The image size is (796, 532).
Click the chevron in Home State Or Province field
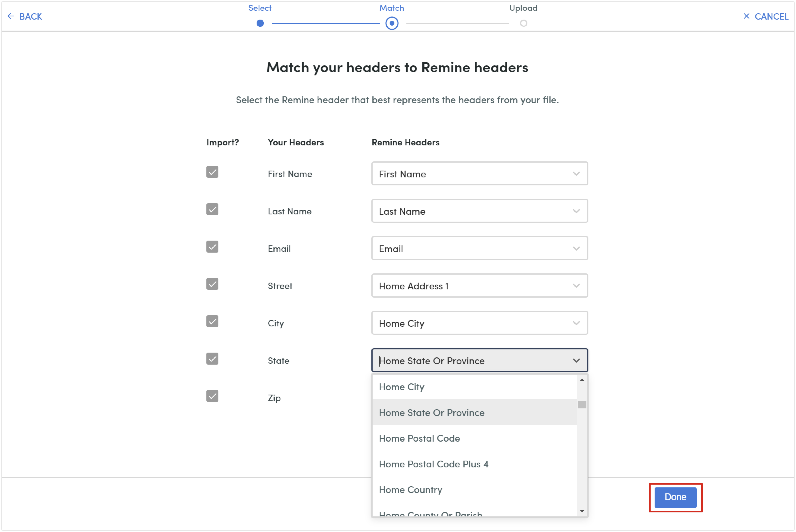pyautogui.click(x=576, y=360)
